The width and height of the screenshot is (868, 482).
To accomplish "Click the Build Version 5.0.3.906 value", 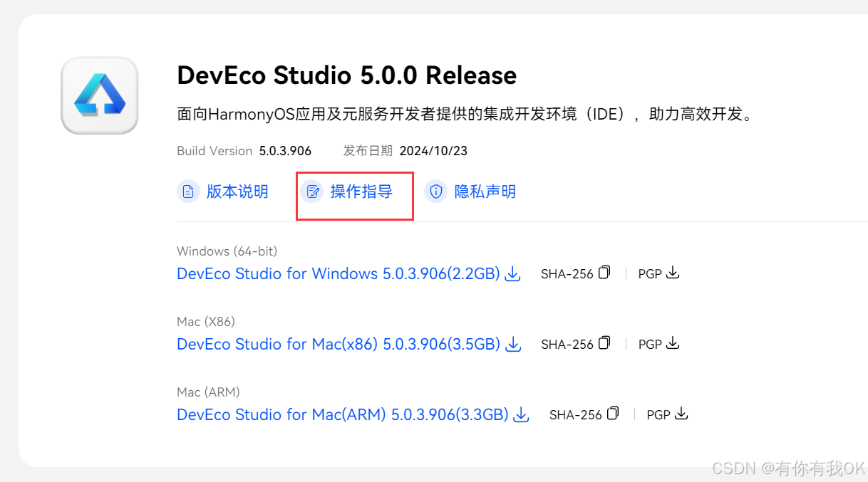I will point(285,151).
